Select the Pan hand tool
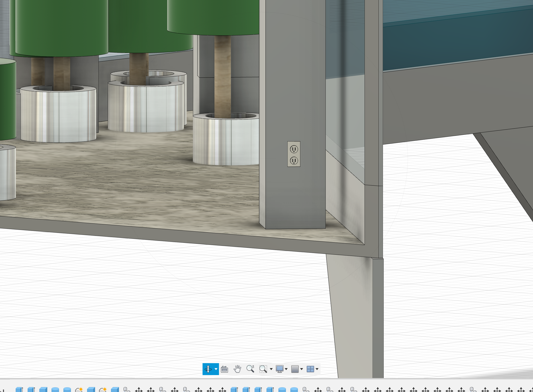 click(x=237, y=369)
